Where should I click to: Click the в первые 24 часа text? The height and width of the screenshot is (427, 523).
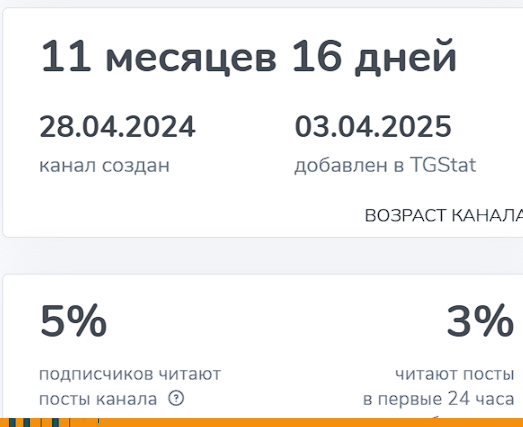click(x=439, y=399)
